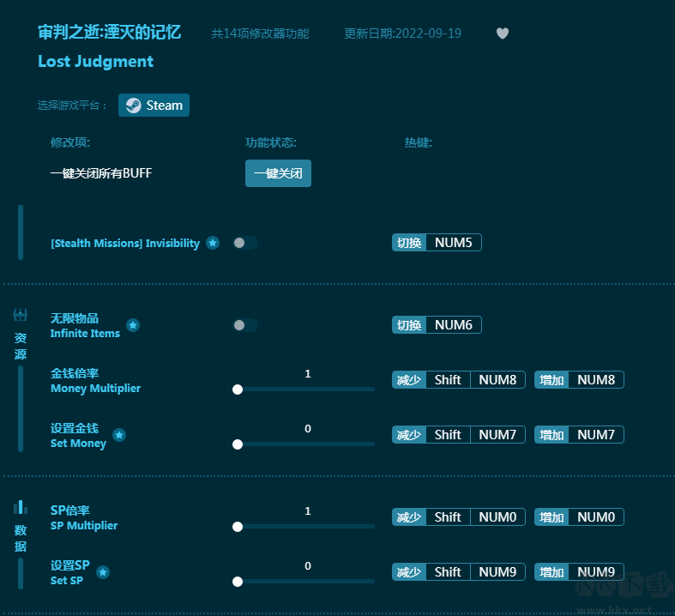Image resolution: width=675 pixels, height=616 pixels.
Task: Click the Lost Judgment title text
Action: click(95, 62)
